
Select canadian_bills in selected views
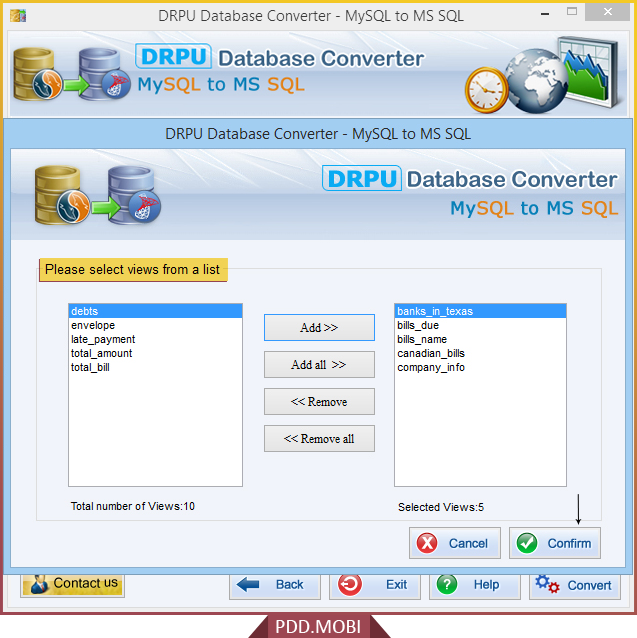(x=480, y=353)
